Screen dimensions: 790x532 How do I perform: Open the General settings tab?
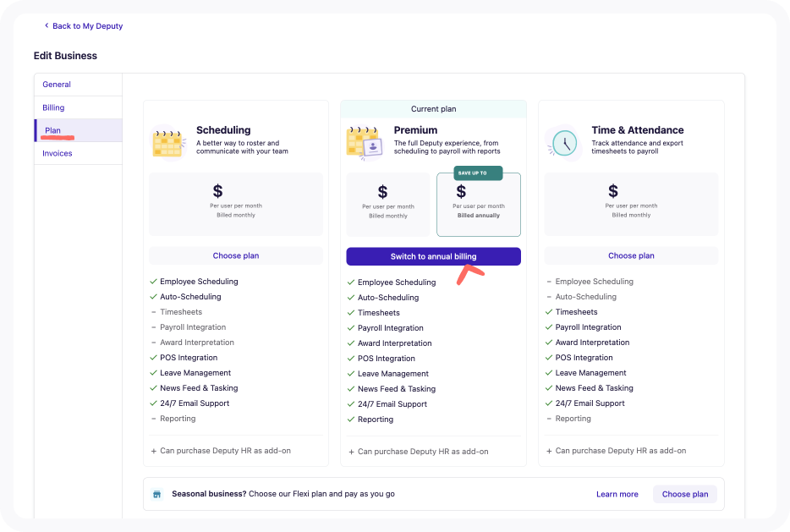point(57,85)
